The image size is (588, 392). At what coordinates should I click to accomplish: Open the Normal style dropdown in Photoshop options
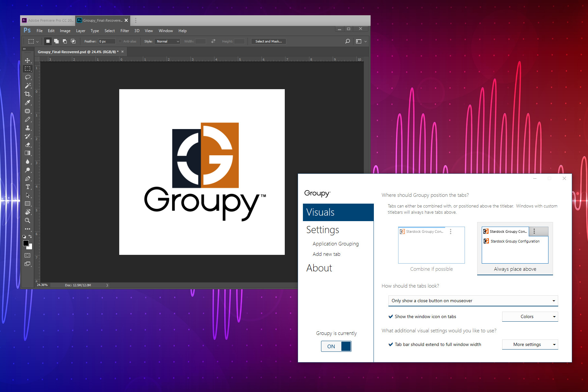[167, 41]
